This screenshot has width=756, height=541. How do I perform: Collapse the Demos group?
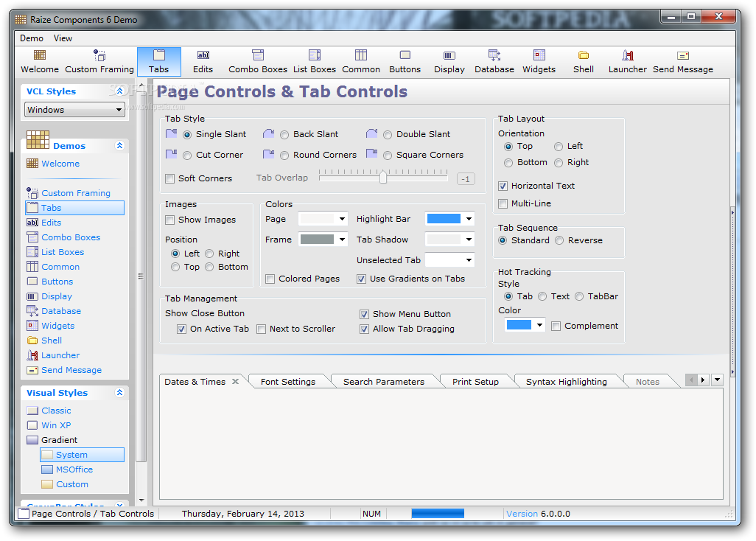pos(119,145)
